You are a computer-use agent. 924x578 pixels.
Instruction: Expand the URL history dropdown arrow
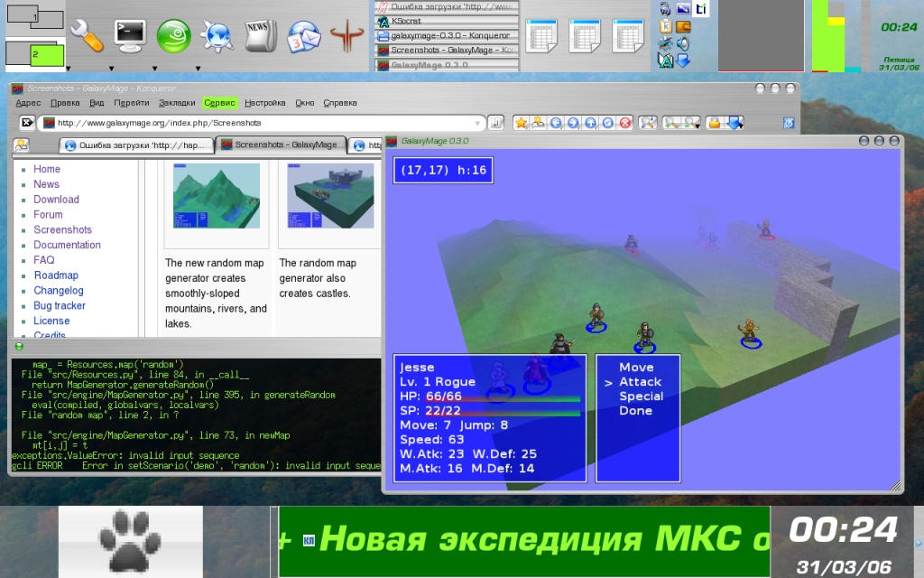476,123
